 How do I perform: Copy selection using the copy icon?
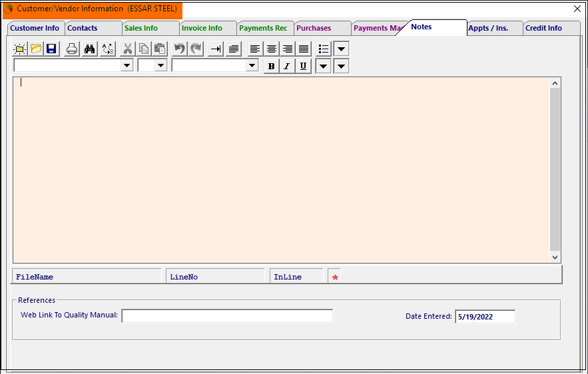coord(144,49)
